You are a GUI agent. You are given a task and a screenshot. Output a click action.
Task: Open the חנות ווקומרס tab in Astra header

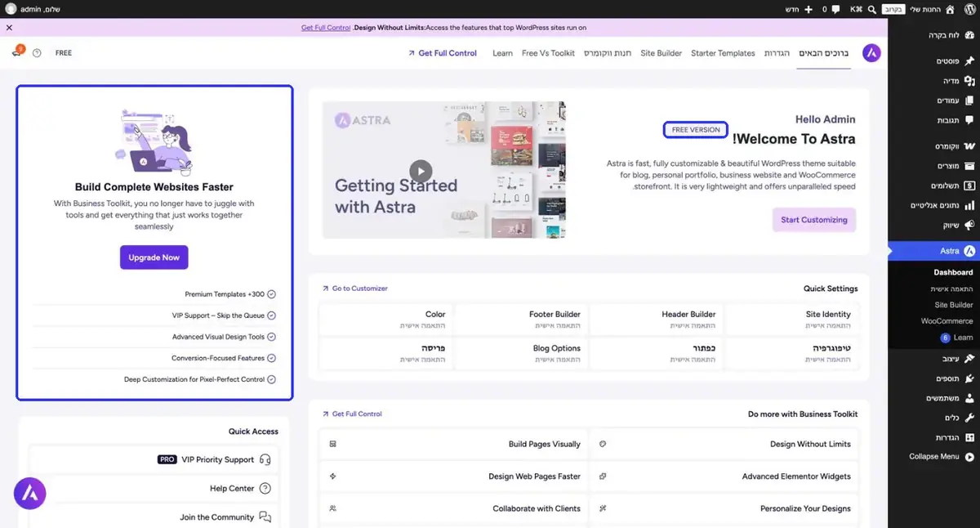pyautogui.click(x=608, y=53)
